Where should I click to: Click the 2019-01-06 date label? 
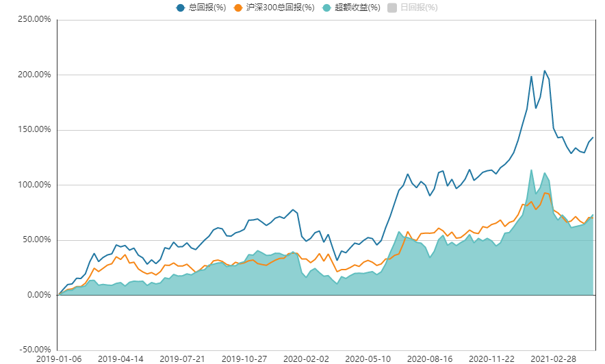[x=59, y=359]
